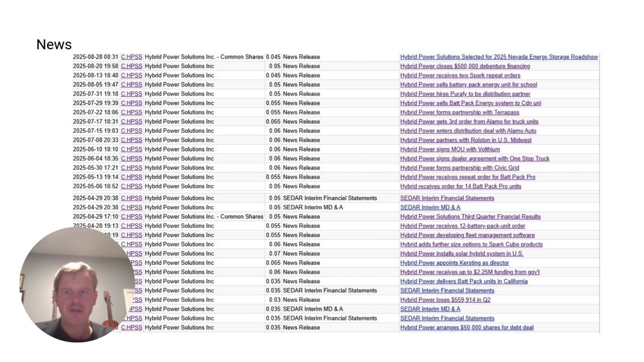Click 'Hybrid Power signs MOU with Volthium'
The image size is (644, 362).
[450, 149]
